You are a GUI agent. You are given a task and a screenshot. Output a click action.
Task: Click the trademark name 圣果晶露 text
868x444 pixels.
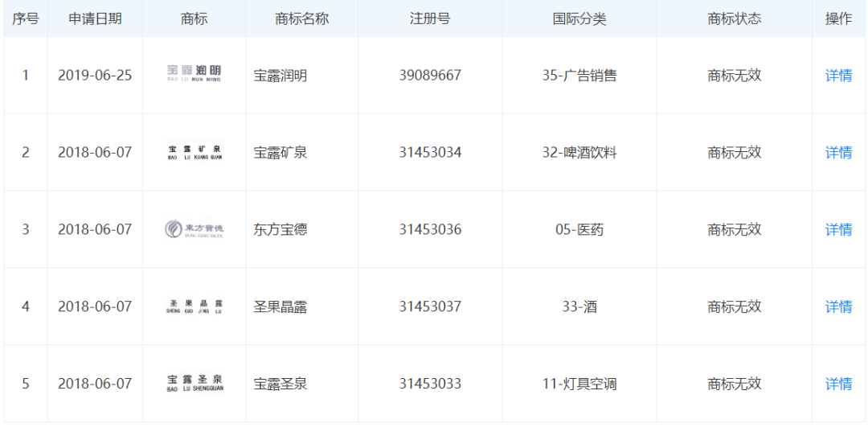pos(280,307)
